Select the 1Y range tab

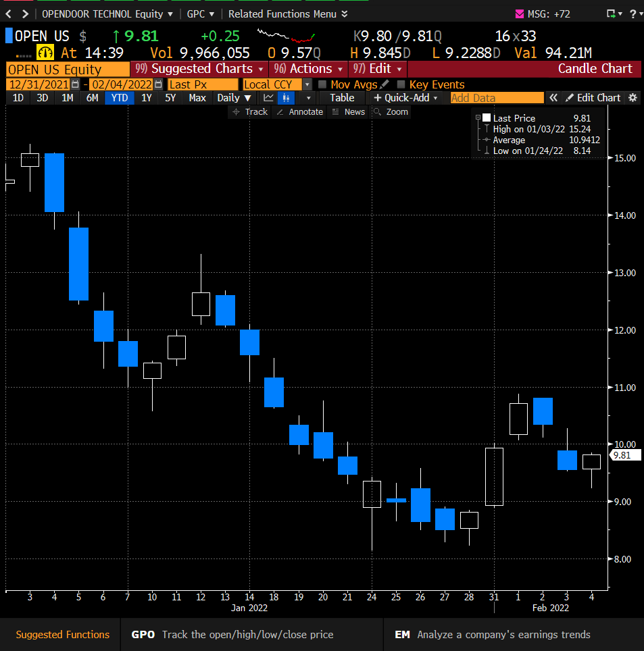point(146,98)
